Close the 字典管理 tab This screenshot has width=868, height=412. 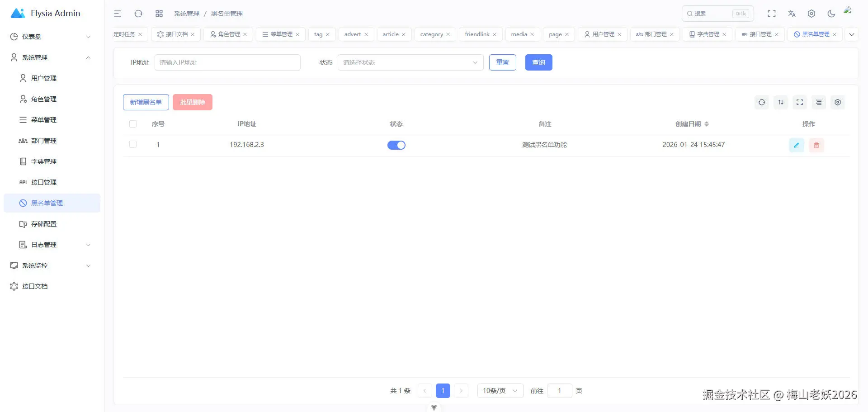pyautogui.click(x=724, y=34)
